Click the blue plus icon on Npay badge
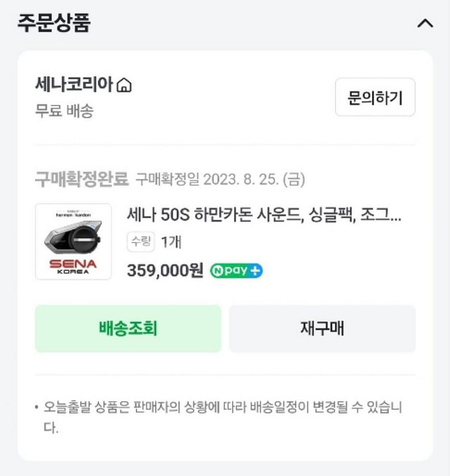Screen dimensions: 450x476 click(x=256, y=271)
